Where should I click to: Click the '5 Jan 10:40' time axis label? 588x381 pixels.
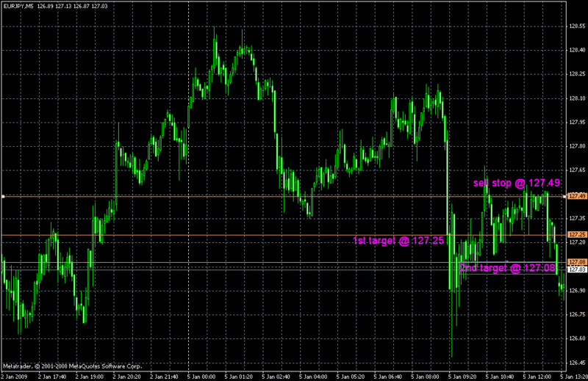[501, 377]
